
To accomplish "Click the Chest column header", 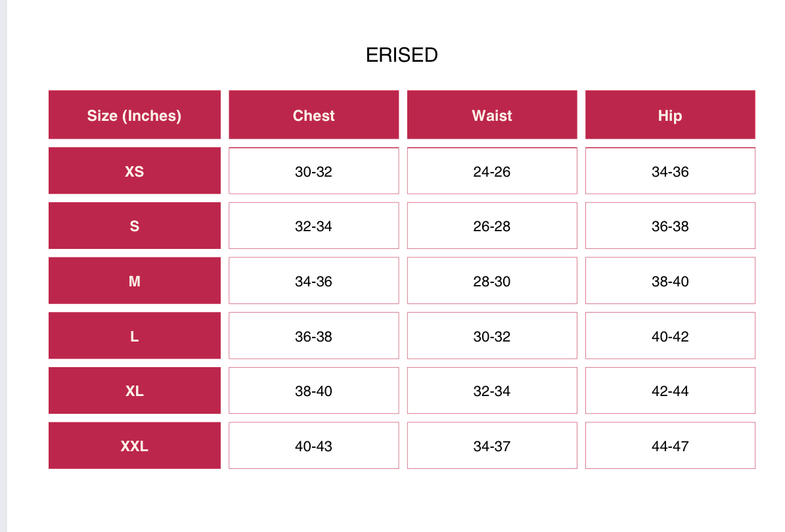I will [x=314, y=114].
